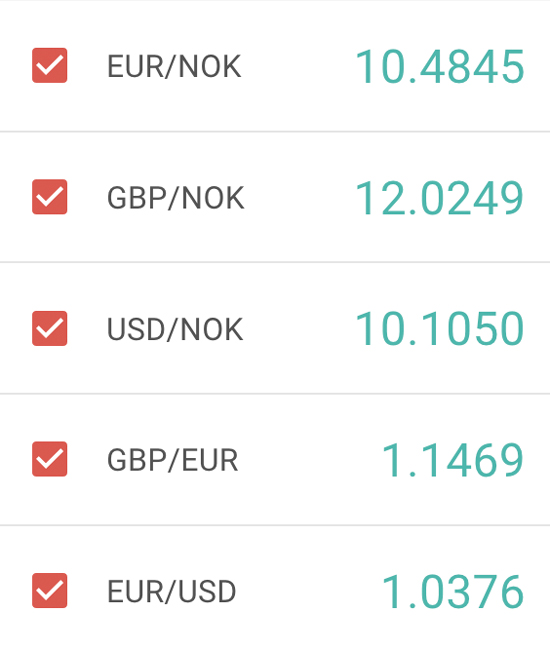The height and width of the screenshot is (650, 550).
Task: Select the GBP/NOK currency pair name
Action: [x=176, y=198]
